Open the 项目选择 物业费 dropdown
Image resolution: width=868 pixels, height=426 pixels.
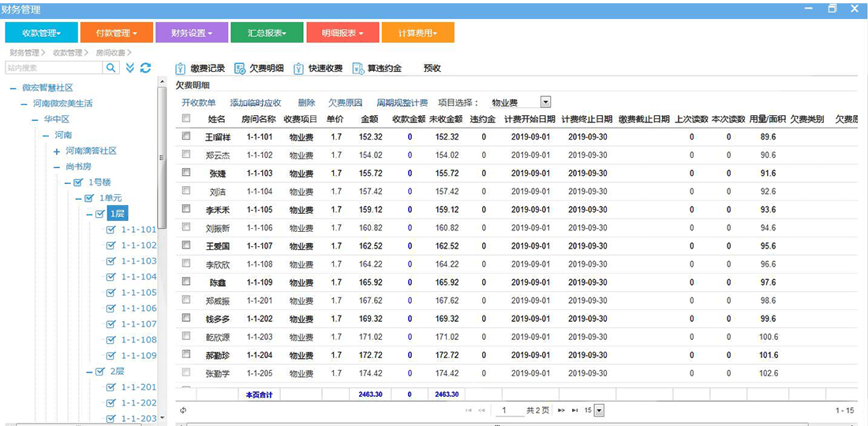(x=545, y=103)
